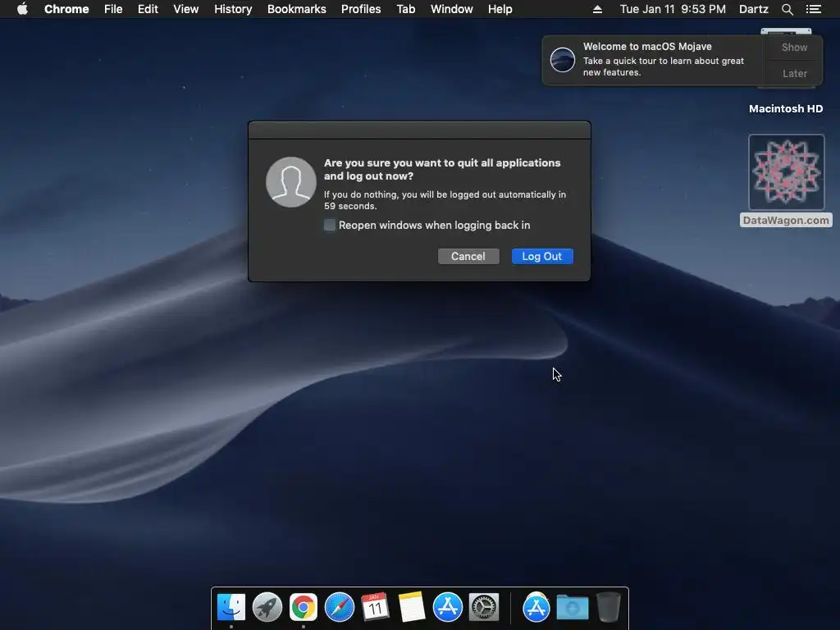Open the Profiles menu

click(361, 9)
